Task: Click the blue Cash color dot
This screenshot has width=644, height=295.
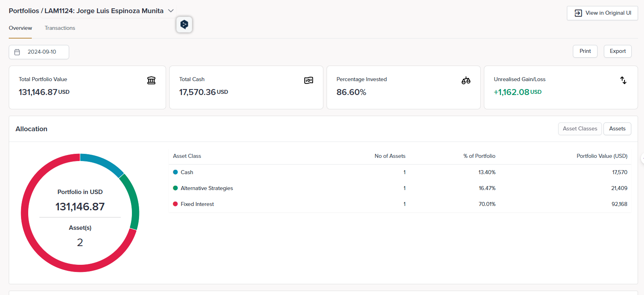Action: [175, 172]
